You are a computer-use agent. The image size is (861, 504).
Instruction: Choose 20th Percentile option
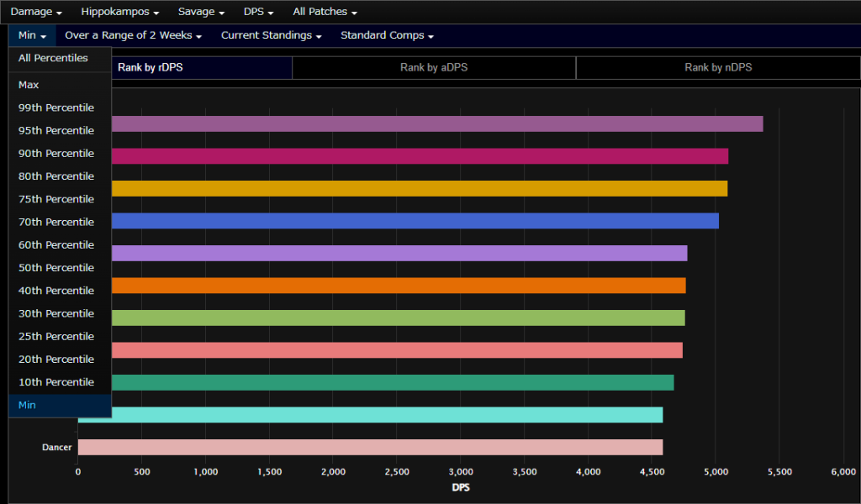click(60, 360)
